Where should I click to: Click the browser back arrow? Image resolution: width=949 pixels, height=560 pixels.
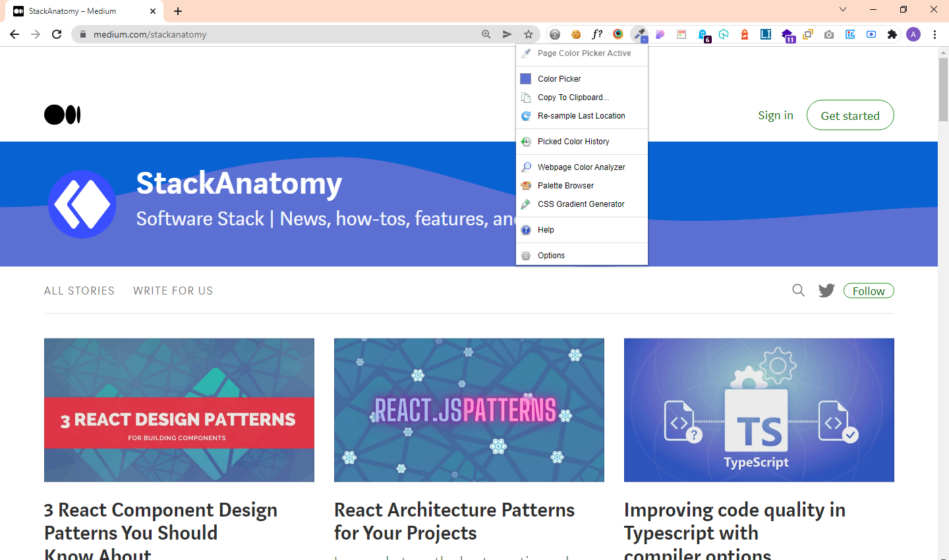click(14, 34)
